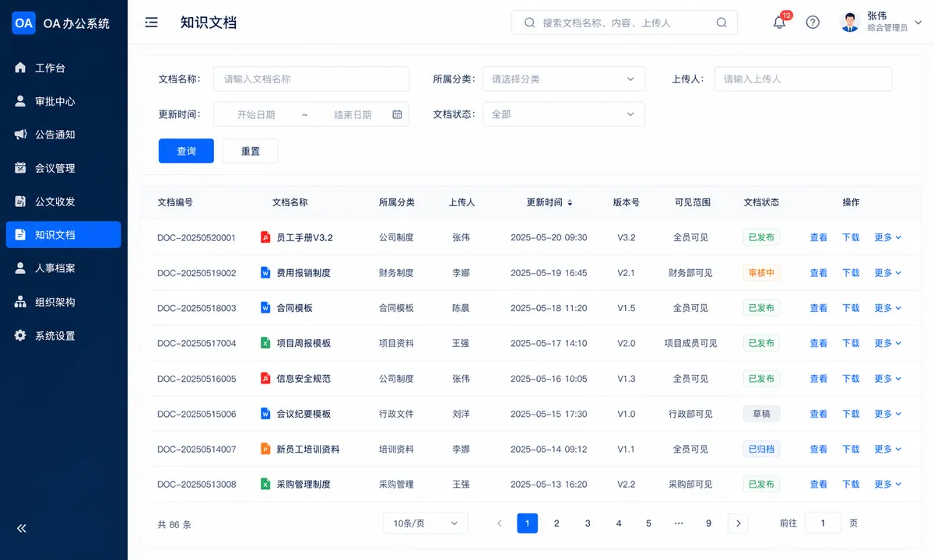The image size is (934, 560).
Task: Click the 更新时间 sort arrows icon
Action: [570, 202]
